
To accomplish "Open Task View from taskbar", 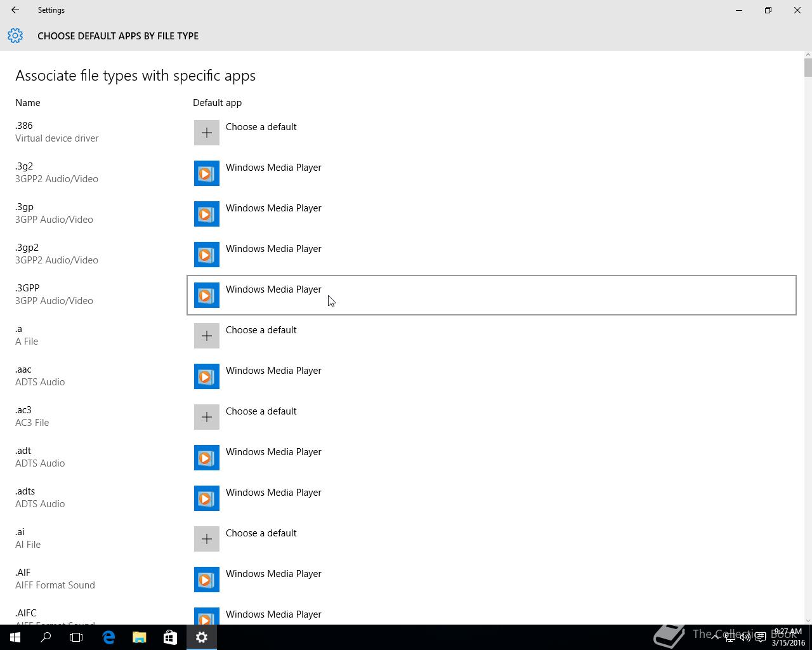I will pos(76,637).
